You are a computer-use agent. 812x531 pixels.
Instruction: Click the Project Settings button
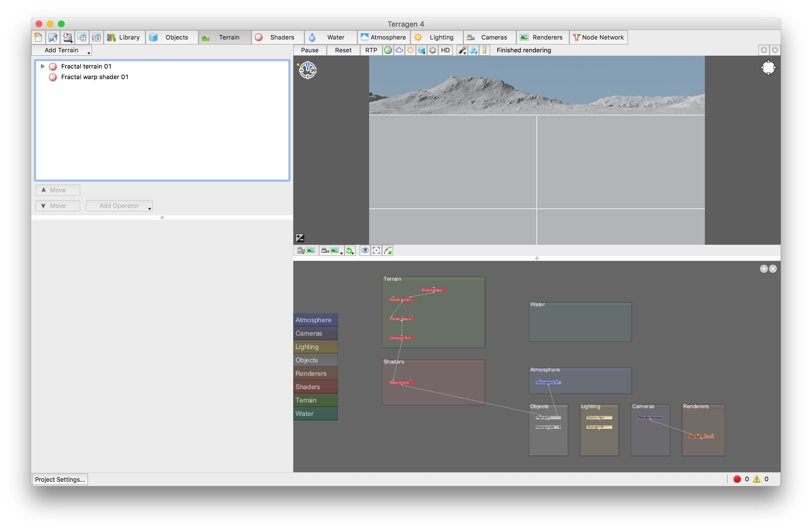[60, 479]
